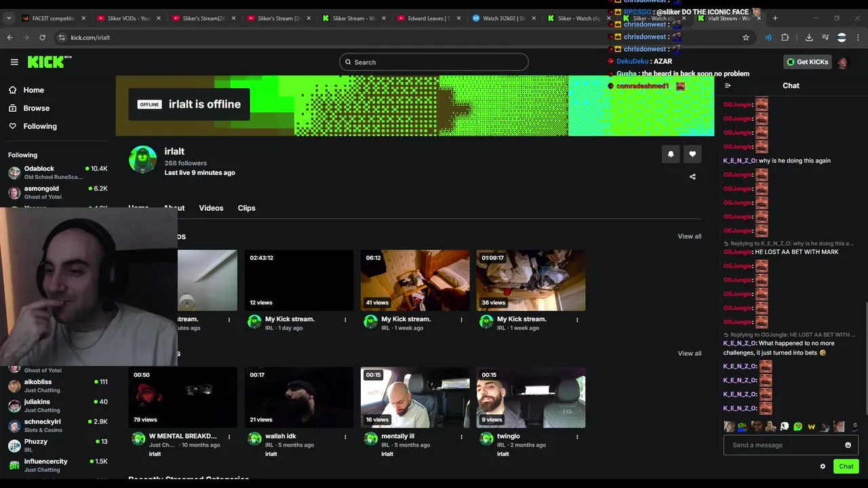The height and width of the screenshot is (488, 868).
Task: Open options for wallah idk clip
Action: [x=345, y=437]
